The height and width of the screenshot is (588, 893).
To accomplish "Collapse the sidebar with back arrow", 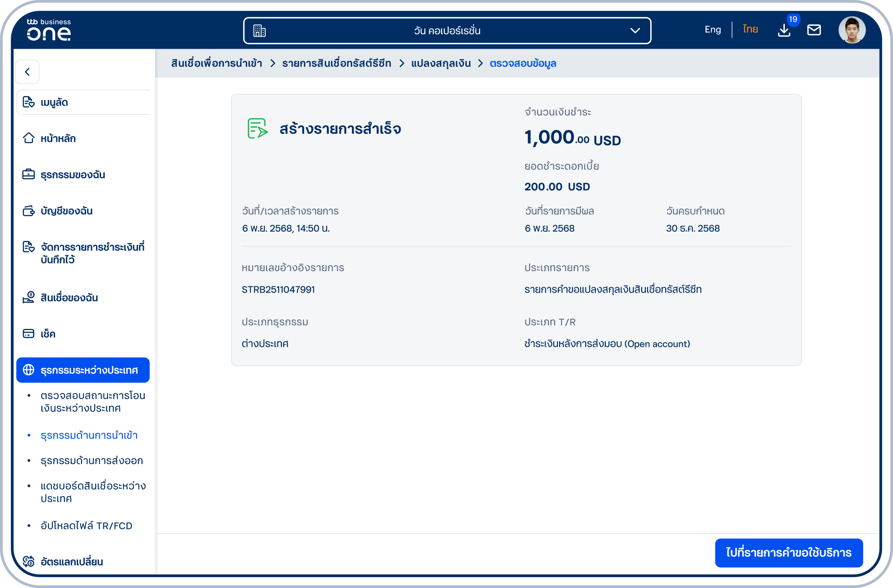I will (x=28, y=72).
